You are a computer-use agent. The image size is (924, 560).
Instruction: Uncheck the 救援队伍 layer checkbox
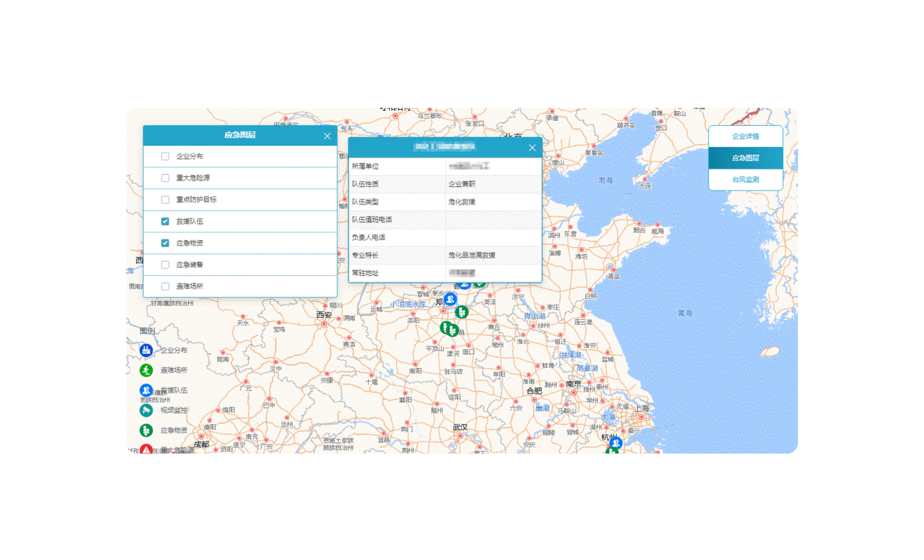point(165,221)
